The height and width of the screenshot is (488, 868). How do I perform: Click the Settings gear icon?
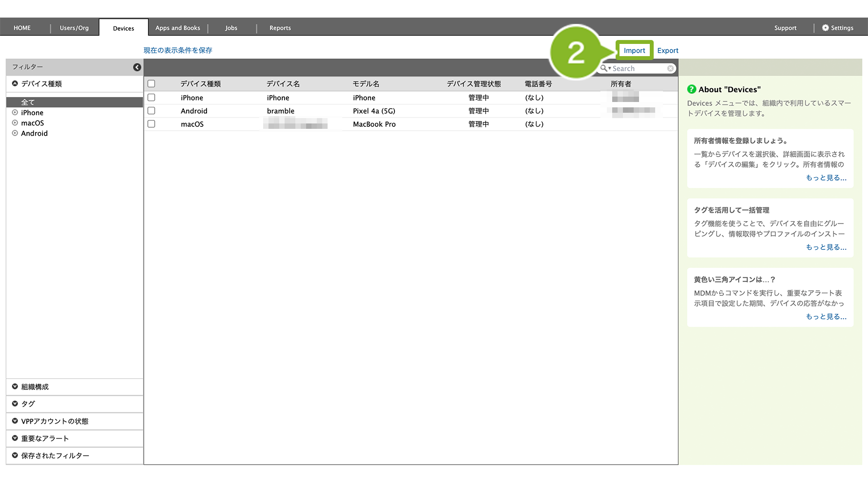(825, 28)
